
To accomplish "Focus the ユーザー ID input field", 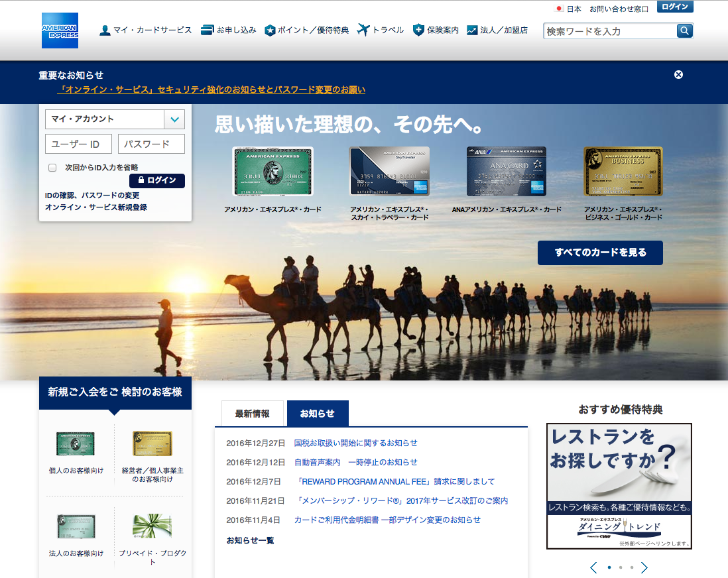I will click(x=78, y=144).
